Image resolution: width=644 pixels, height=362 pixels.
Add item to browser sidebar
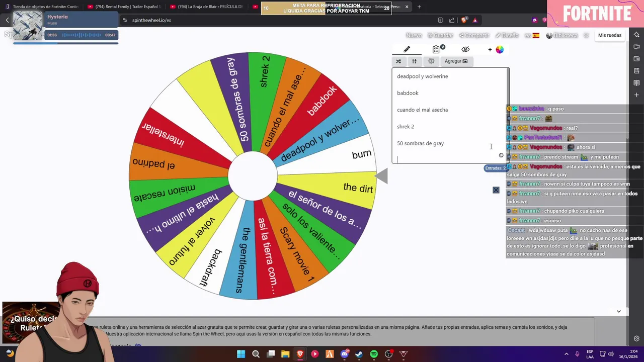(636, 95)
